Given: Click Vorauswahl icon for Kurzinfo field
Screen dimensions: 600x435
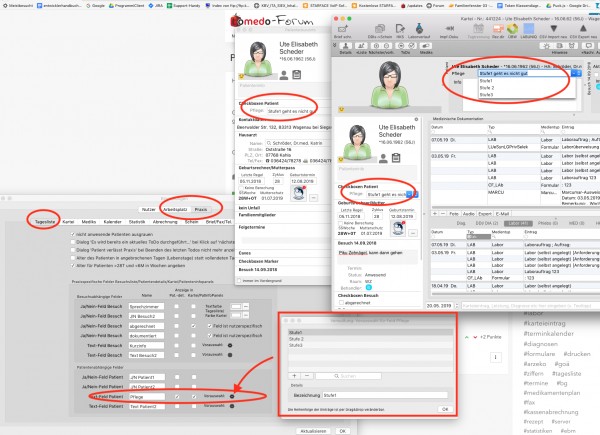Looking at the screenshot, I should (230, 345).
